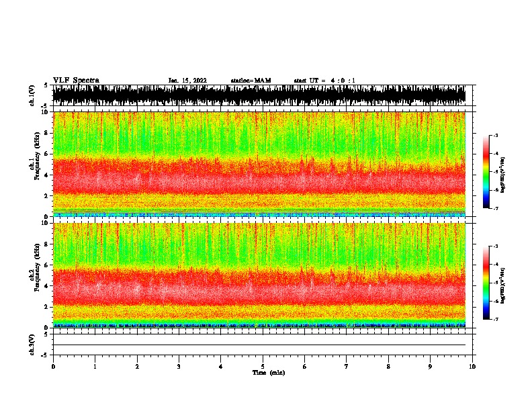Click the "3" time axis tick label

coord(179,367)
